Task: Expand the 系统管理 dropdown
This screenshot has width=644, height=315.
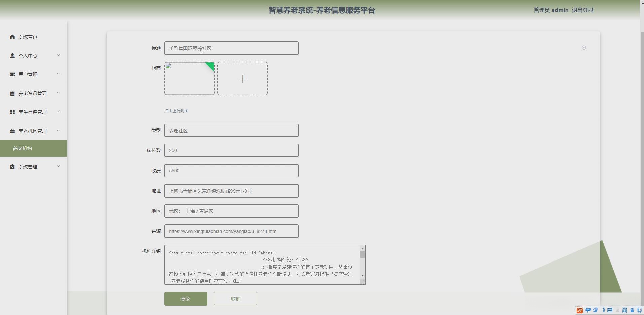Action: tap(58, 166)
